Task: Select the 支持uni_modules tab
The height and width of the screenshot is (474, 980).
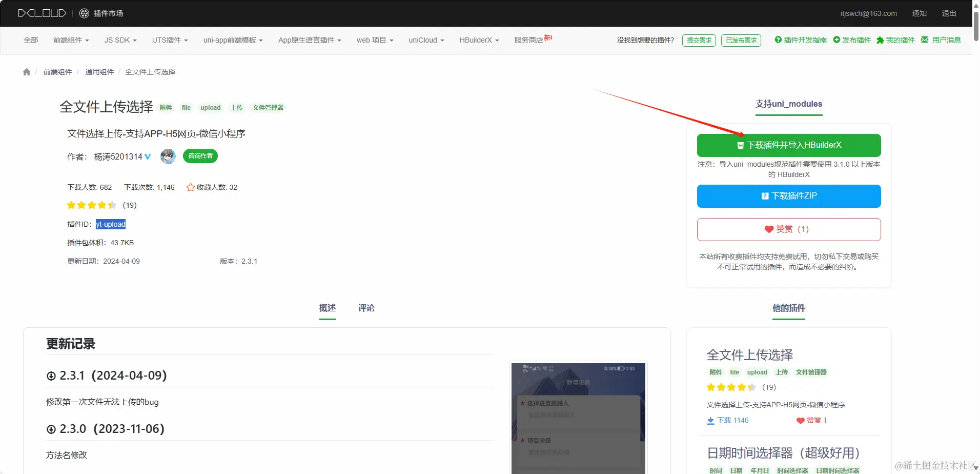Action: [x=789, y=104]
